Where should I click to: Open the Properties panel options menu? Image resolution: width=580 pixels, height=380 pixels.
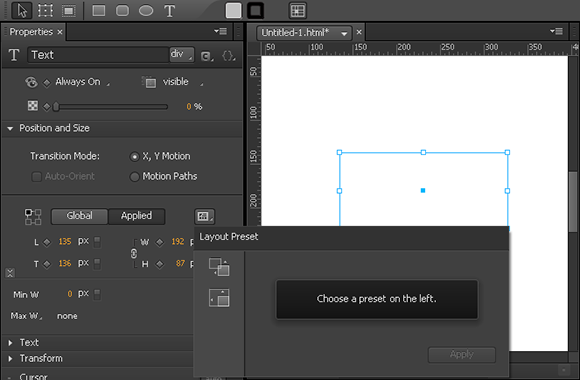(220, 31)
